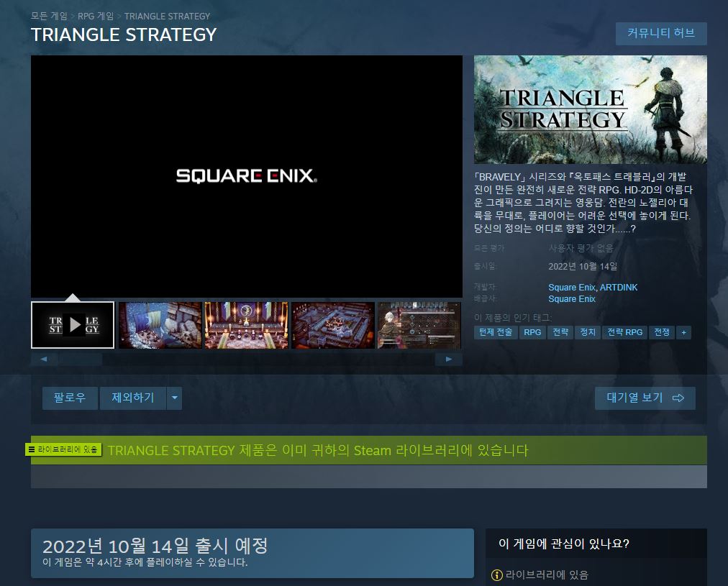Click the 제외하기 button
Image resolution: width=728 pixels, height=586 pixels.
pyautogui.click(x=133, y=398)
